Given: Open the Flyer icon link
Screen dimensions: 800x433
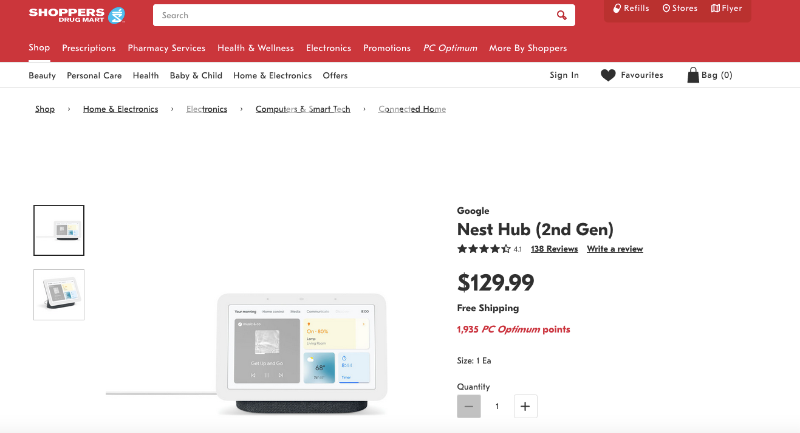Looking at the screenshot, I should coord(715,9).
